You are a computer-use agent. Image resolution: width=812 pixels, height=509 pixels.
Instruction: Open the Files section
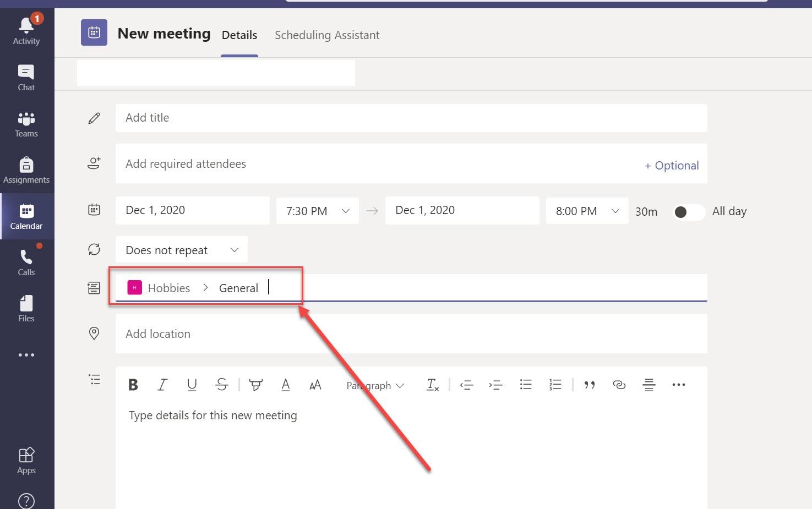coord(26,309)
